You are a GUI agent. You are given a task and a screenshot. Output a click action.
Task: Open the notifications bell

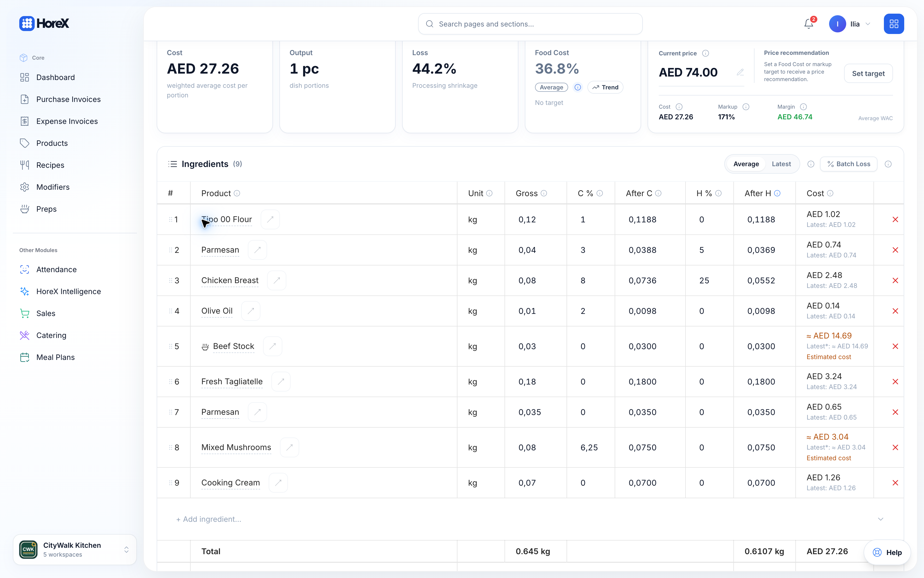(x=809, y=24)
